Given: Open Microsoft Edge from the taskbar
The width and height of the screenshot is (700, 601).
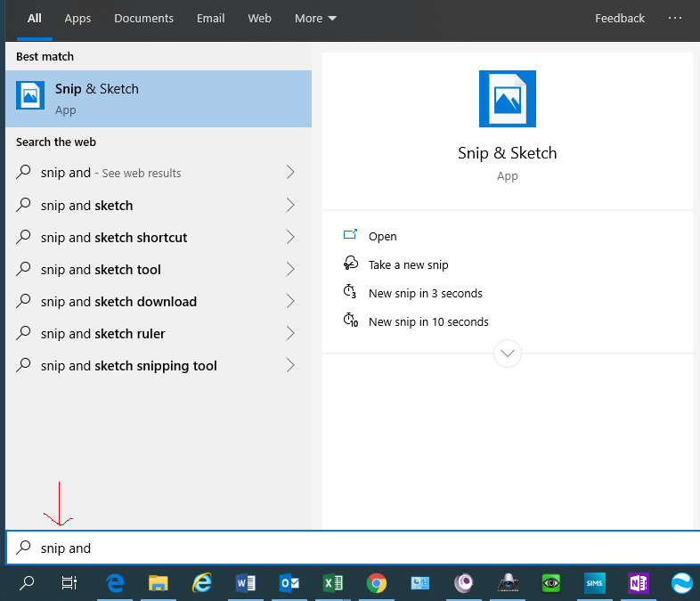Looking at the screenshot, I should [x=115, y=583].
